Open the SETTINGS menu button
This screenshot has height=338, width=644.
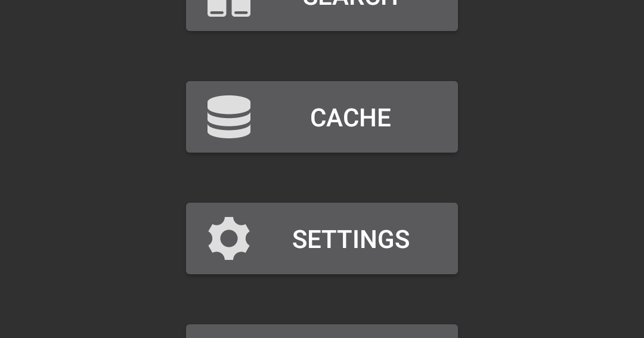tap(321, 238)
